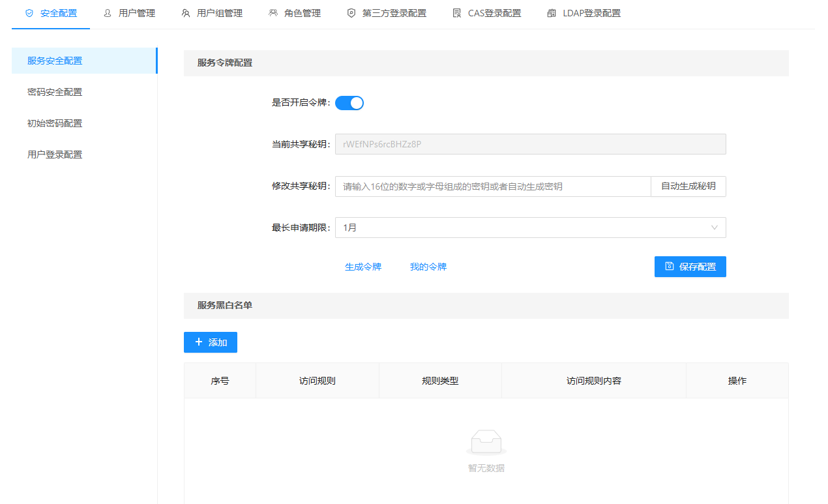Image resolution: width=828 pixels, height=504 pixels.
Task: Open the 角色管理 tab
Action: pyautogui.click(x=302, y=13)
